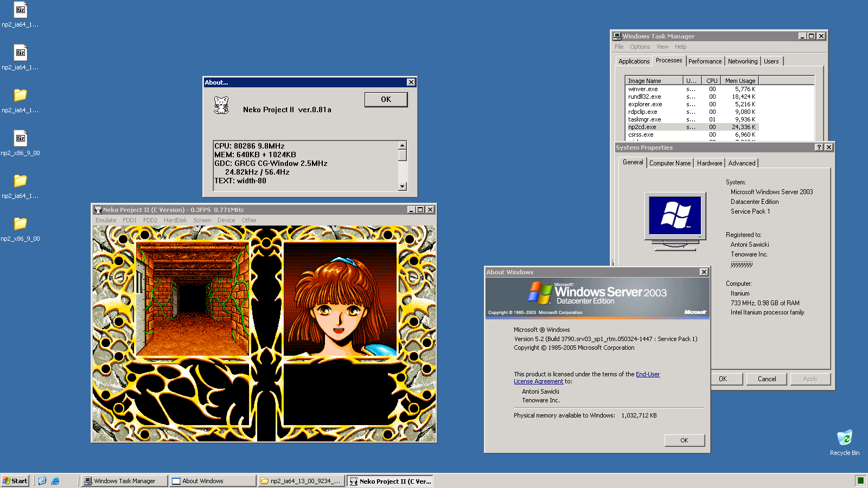Open the FDD1 menu
Viewport: 868px width, 488px height.
point(130,220)
